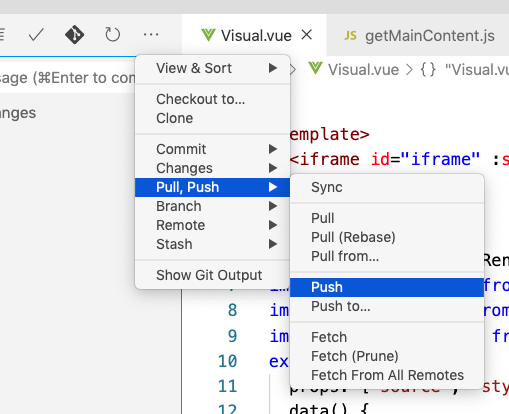Click the commit message input field

(68, 77)
